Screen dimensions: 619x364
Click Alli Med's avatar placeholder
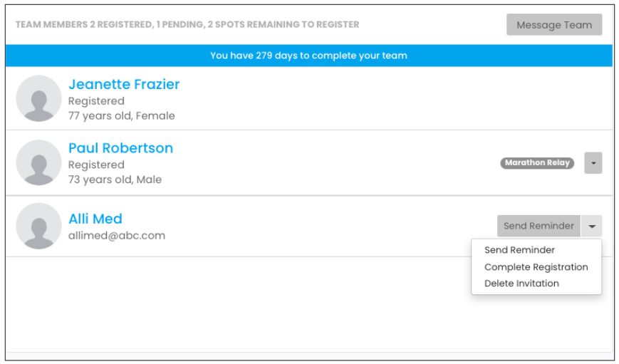(x=38, y=226)
